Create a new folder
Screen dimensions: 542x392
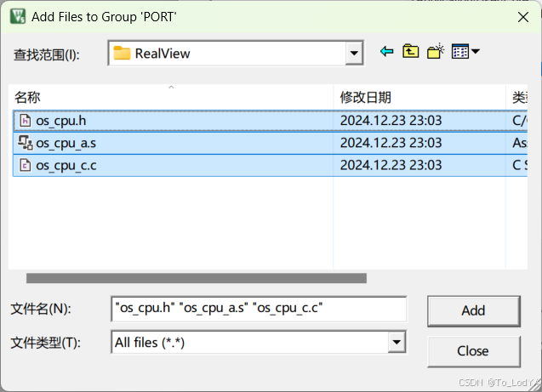[436, 52]
